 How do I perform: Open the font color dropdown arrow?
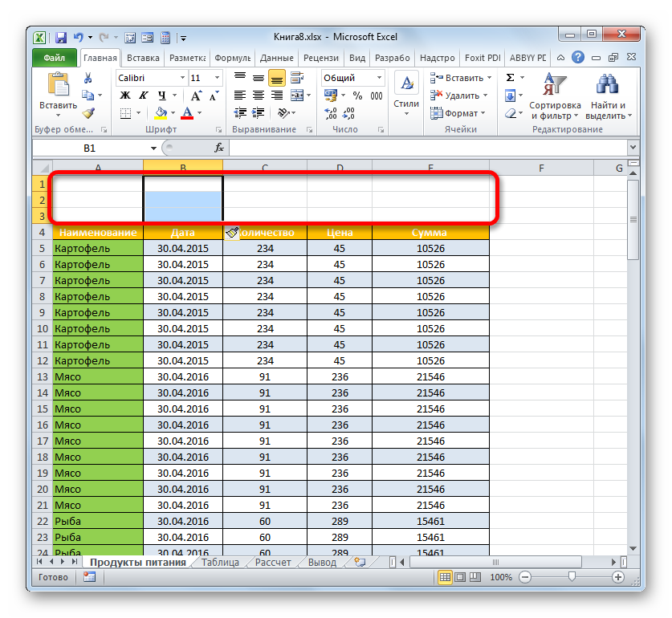pyautogui.click(x=200, y=113)
